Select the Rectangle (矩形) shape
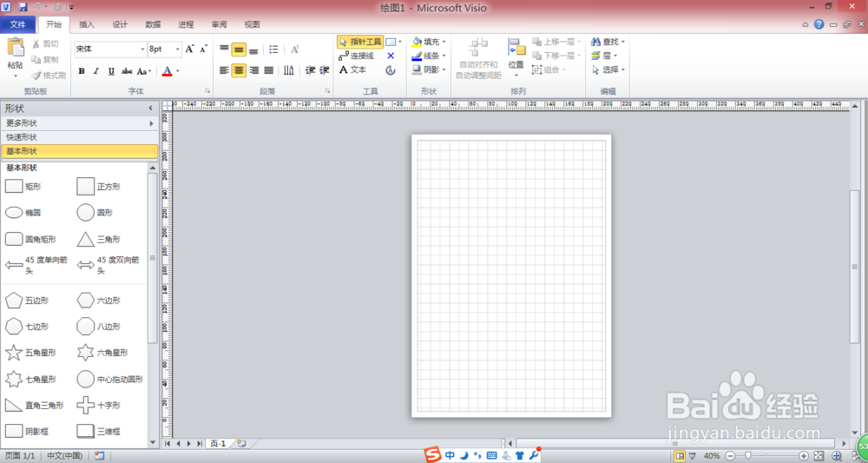Image resolution: width=868 pixels, height=463 pixels. (x=23, y=187)
